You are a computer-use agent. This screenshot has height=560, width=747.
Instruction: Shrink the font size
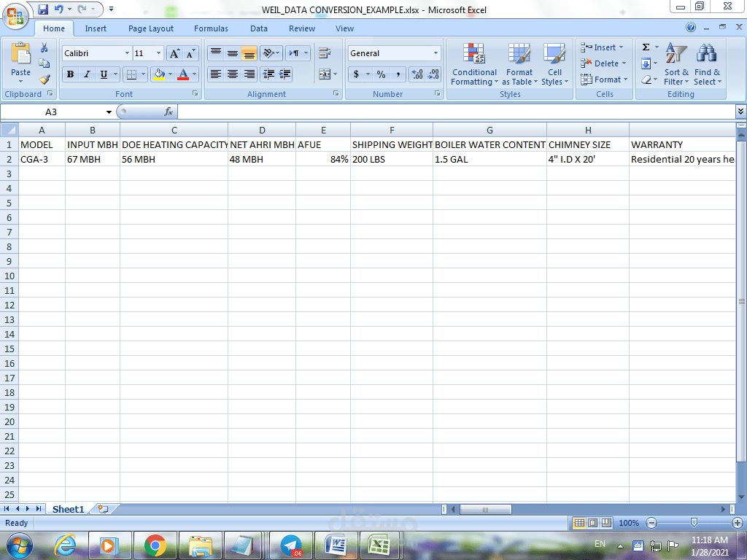[190, 53]
